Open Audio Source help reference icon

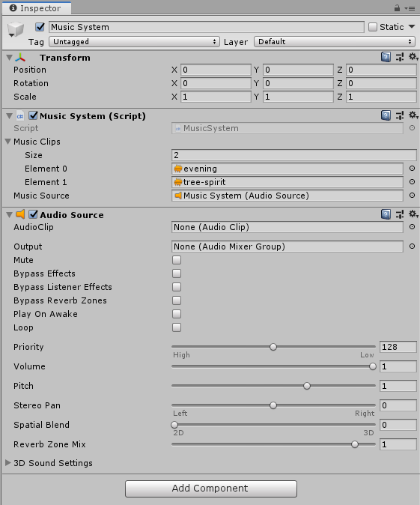[x=386, y=214]
